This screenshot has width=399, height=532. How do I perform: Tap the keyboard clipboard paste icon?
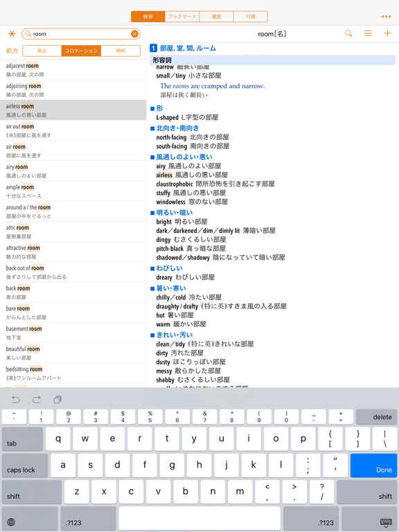57,399
